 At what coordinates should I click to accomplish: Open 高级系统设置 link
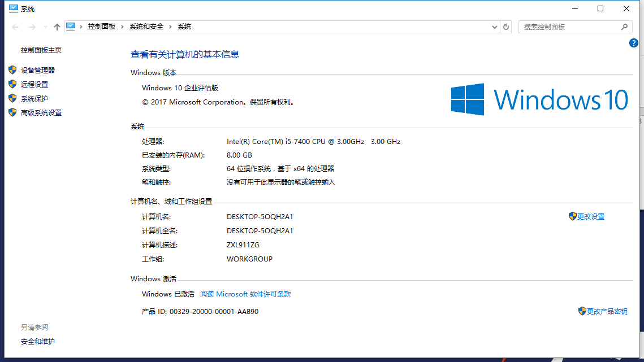(41, 113)
